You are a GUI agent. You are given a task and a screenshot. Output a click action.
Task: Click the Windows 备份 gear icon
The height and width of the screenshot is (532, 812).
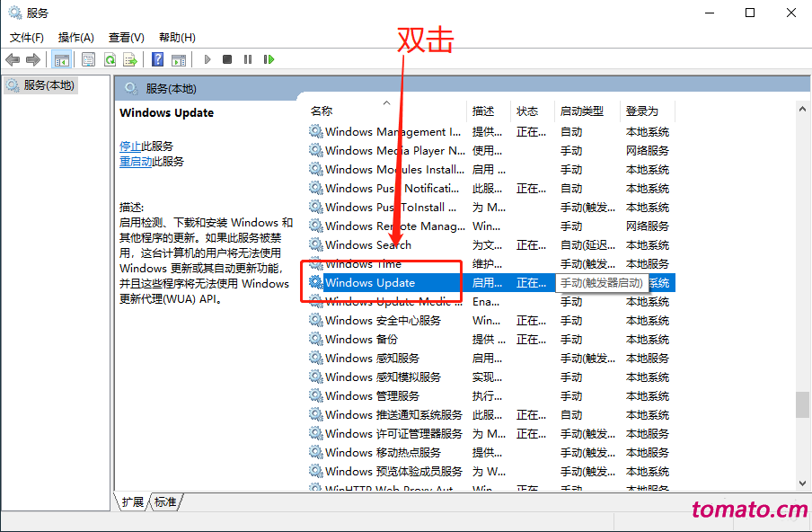click(x=316, y=339)
